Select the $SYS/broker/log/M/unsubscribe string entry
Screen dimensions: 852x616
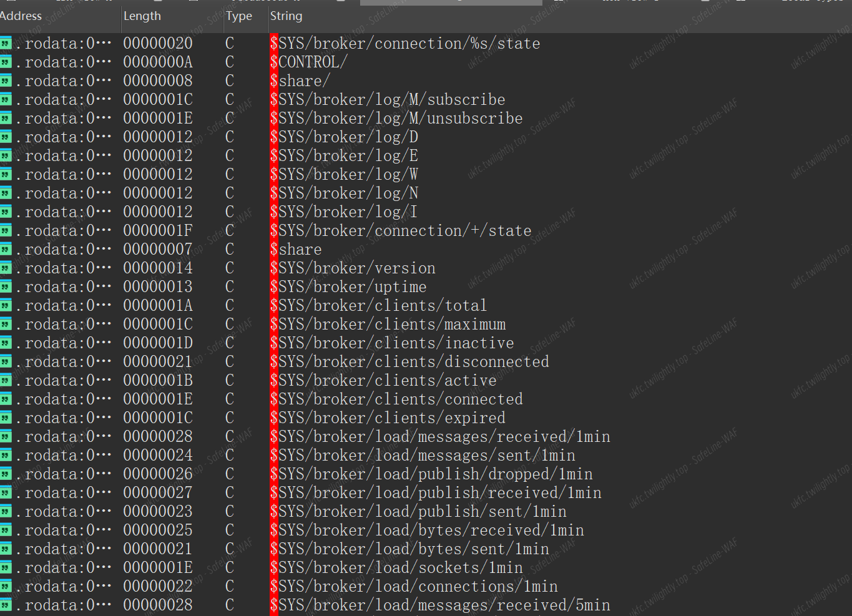click(x=396, y=118)
